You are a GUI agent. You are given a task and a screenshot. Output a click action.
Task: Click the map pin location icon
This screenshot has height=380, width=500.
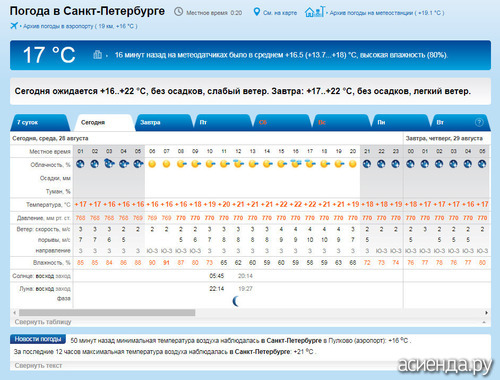click(256, 12)
